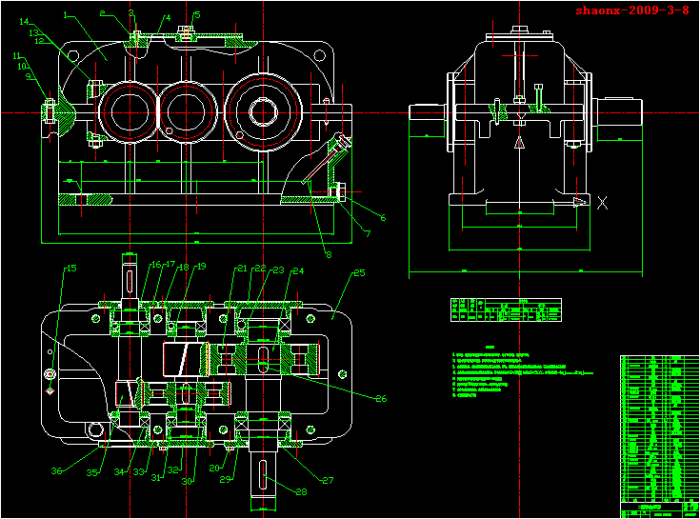Select part label 15 in plan view

[71, 268]
